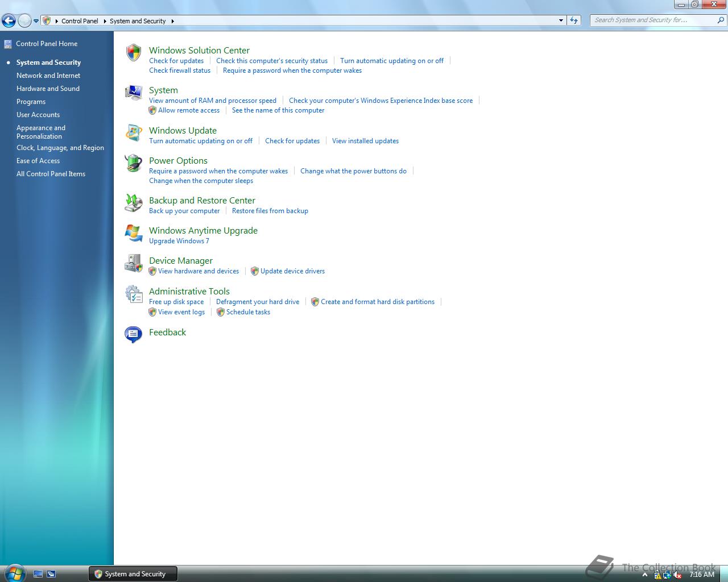Click the shield icon in address bar
Viewport: 728px width, 582px height.
[47, 20]
